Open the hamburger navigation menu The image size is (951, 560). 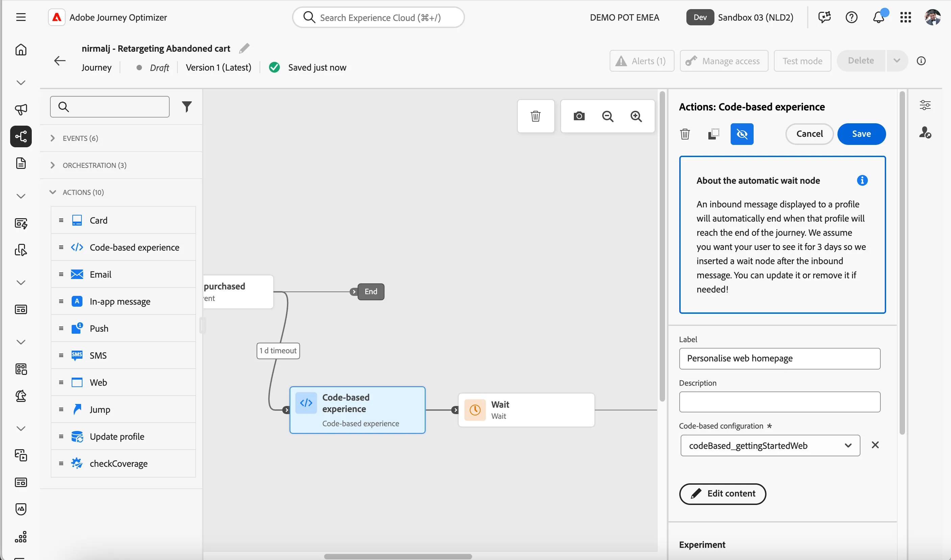click(x=21, y=17)
